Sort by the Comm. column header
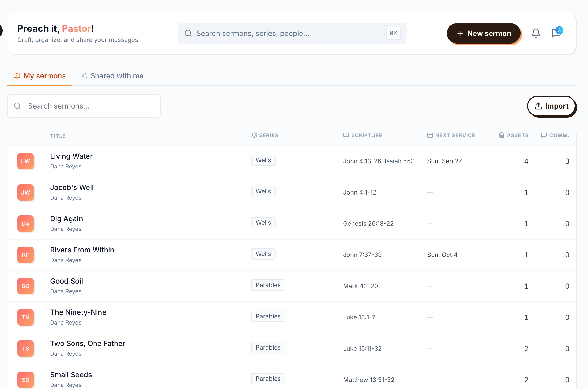This screenshot has width=588, height=389. pos(555,135)
